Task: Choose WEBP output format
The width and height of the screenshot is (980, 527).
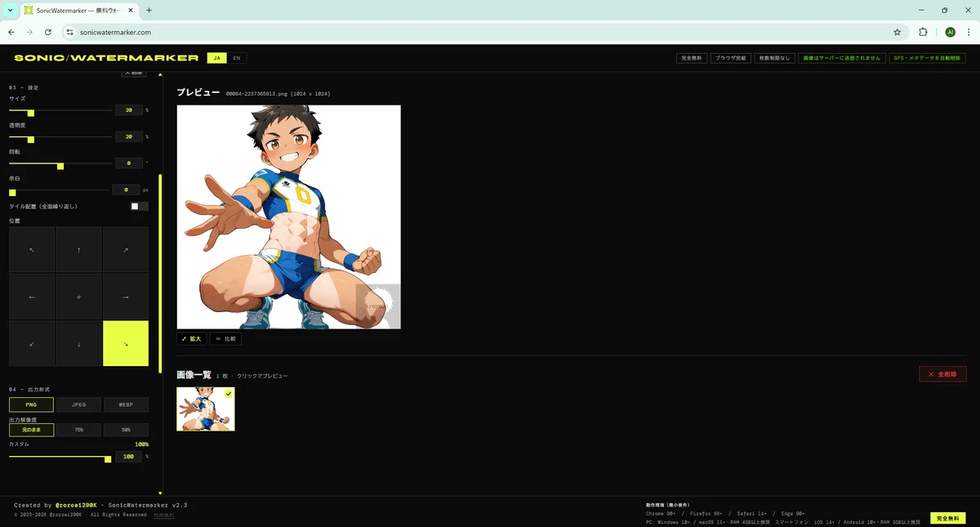Action: click(126, 404)
